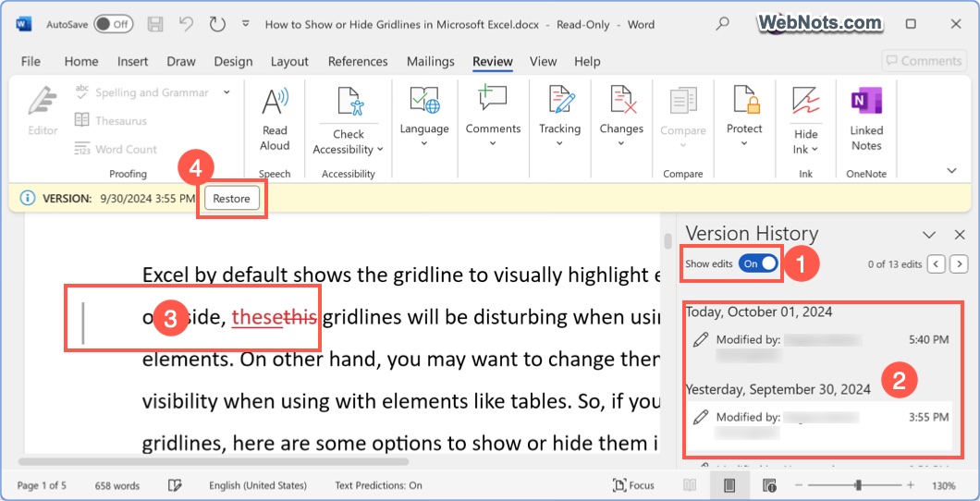Open Linked Notes in OneNote
The width and height of the screenshot is (980, 501).
pyautogui.click(x=866, y=118)
